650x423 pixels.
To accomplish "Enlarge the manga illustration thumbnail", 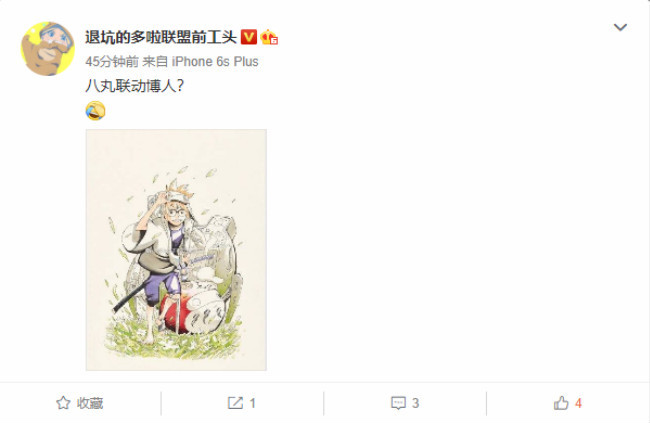I will (x=176, y=250).
